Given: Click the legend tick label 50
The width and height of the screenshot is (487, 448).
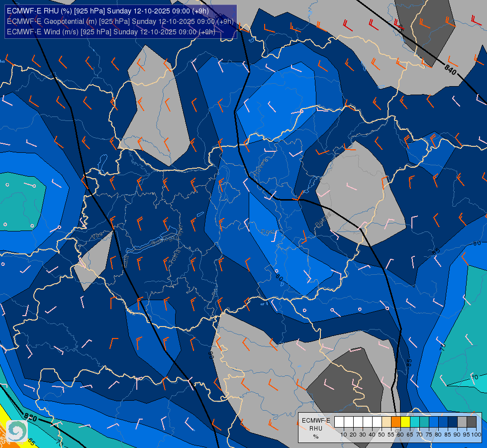Looking at the screenshot, I should pyautogui.click(x=382, y=435).
